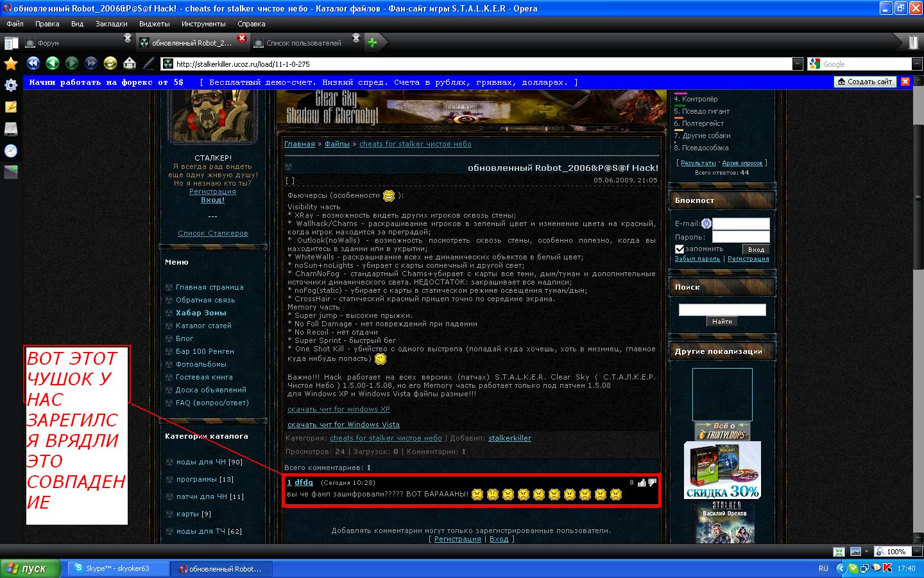The height and width of the screenshot is (578, 924).
Task: Switch to the "Список пользователей" tab
Action: tap(303, 43)
